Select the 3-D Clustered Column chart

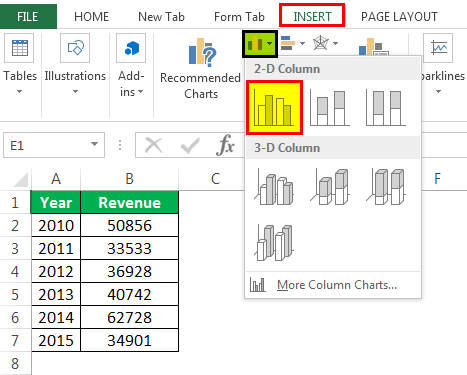[x=274, y=187]
